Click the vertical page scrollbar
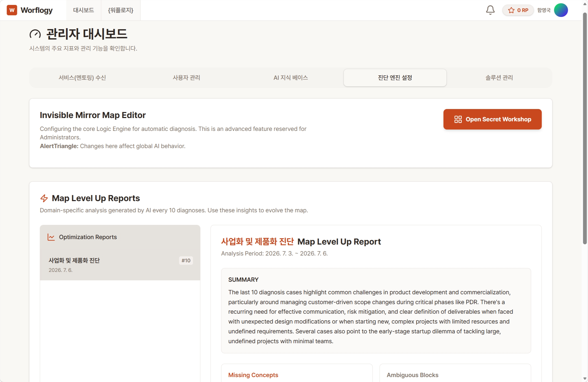588x382 pixels. [x=585, y=128]
